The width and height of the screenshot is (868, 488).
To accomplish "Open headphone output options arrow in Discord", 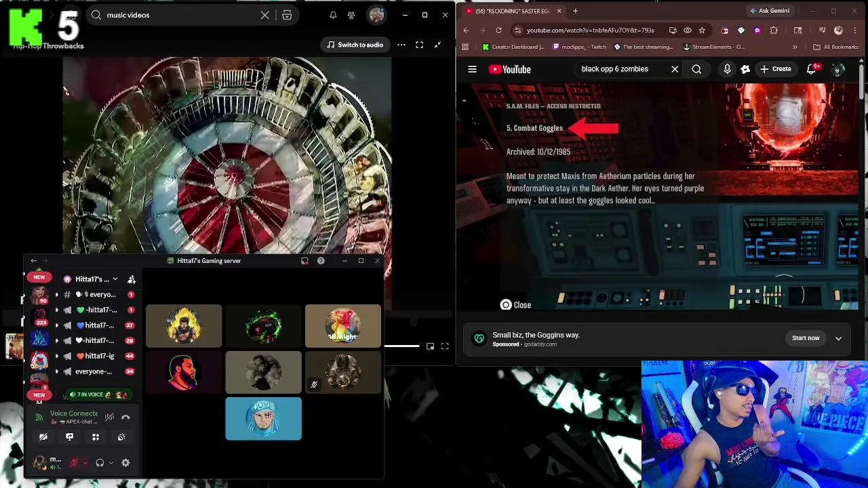I will (111, 463).
